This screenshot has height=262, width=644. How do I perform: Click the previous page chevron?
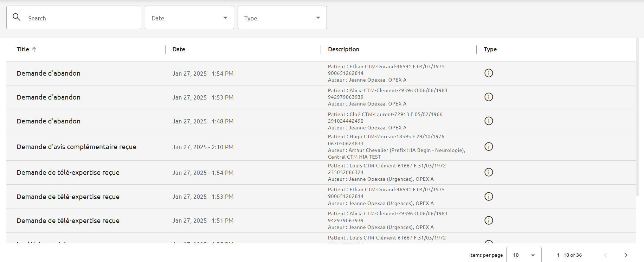point(605,255)
